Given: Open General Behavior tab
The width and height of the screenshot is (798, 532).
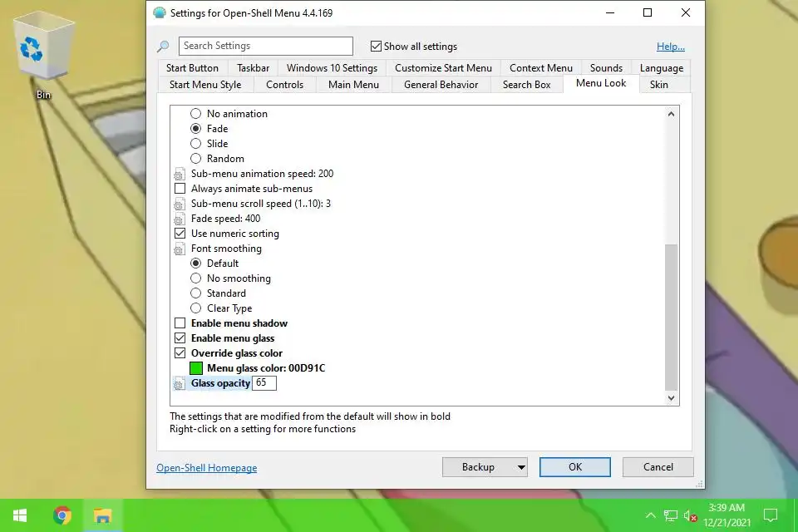Looking at the screenshot, I should [x=441, y=85].
